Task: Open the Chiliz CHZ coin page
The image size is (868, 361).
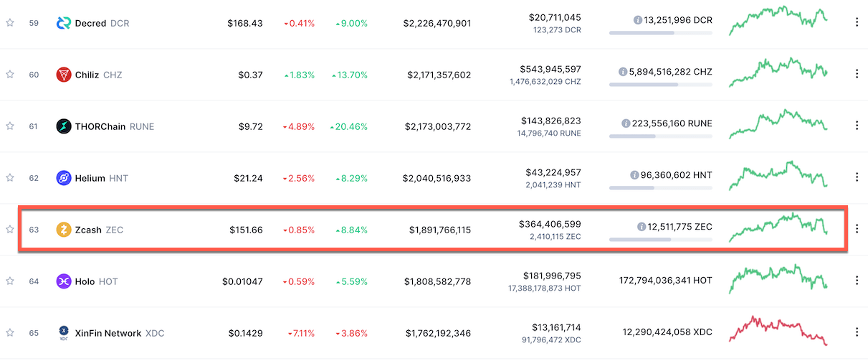Action: pos(100,75)
